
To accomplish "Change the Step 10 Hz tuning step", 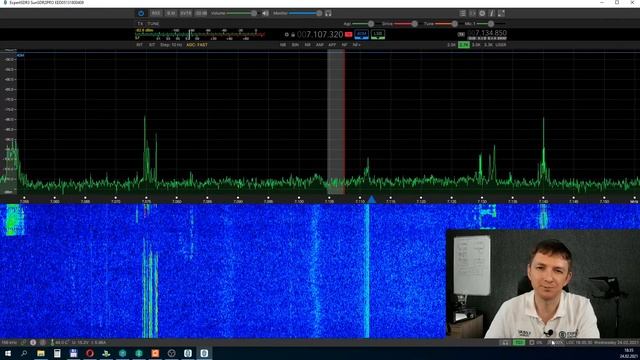I will (171, 45).
